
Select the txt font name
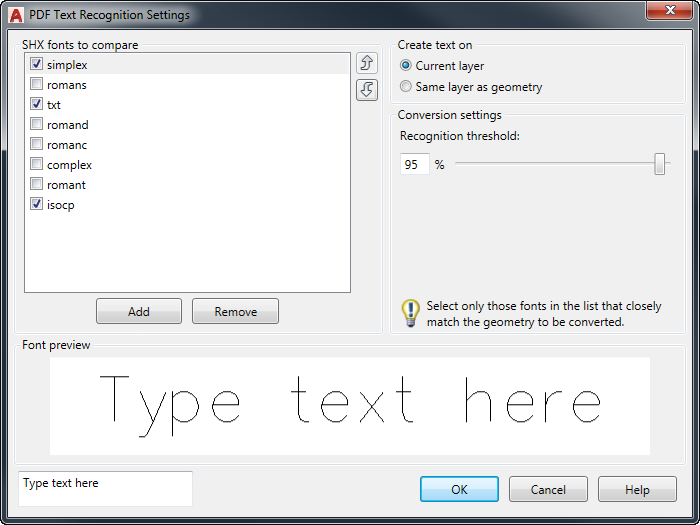[x=54, y=105]
